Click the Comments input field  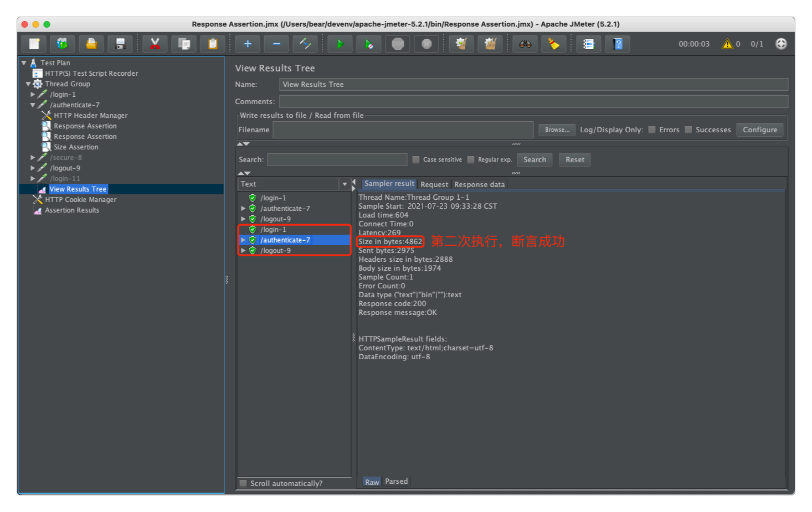pos(533,101)
